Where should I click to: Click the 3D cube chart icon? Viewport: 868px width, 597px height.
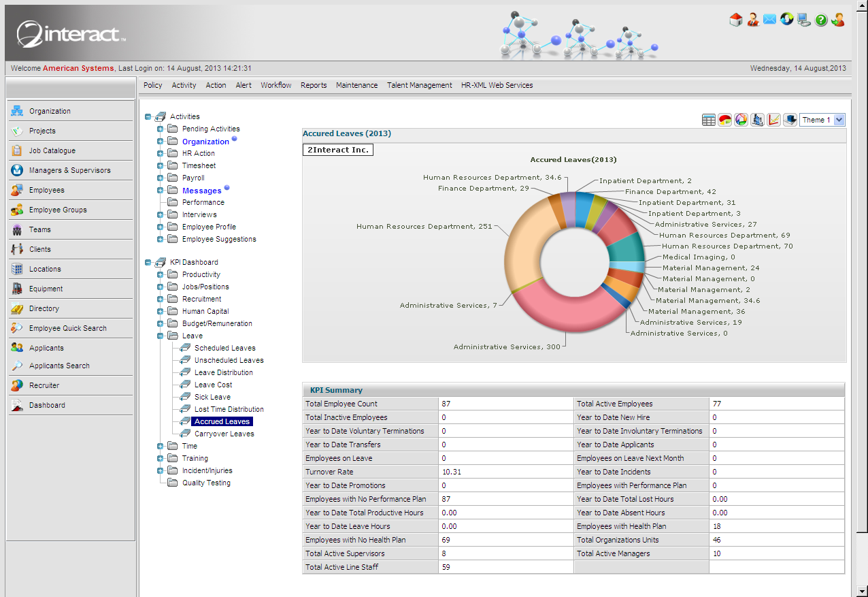pyautogui.click(x=790, y=120)
